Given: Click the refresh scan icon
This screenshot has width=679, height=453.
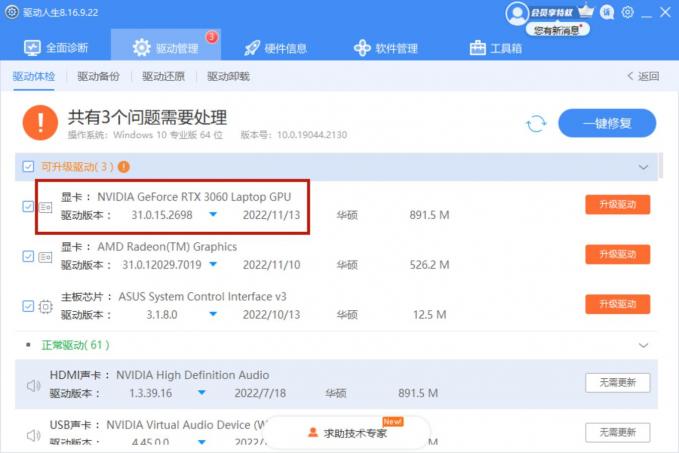Looking at the screenshot, I should pos(536,124).
